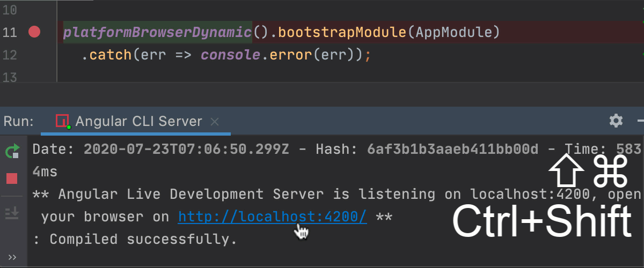Viewport: 644px width, 268px height.
Task: Close the Angular CLI Server tab
Action: coord(215,122)
